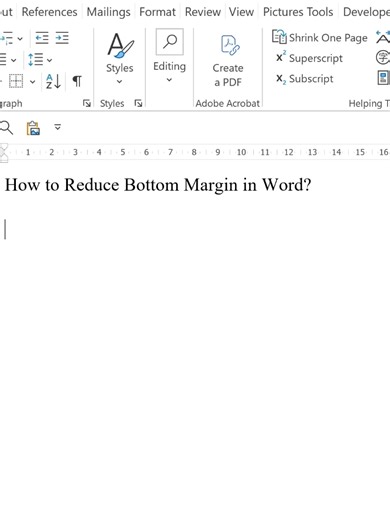Open the View tab
390x520 pixels.
pyautogui.click(x=241, y=12)
